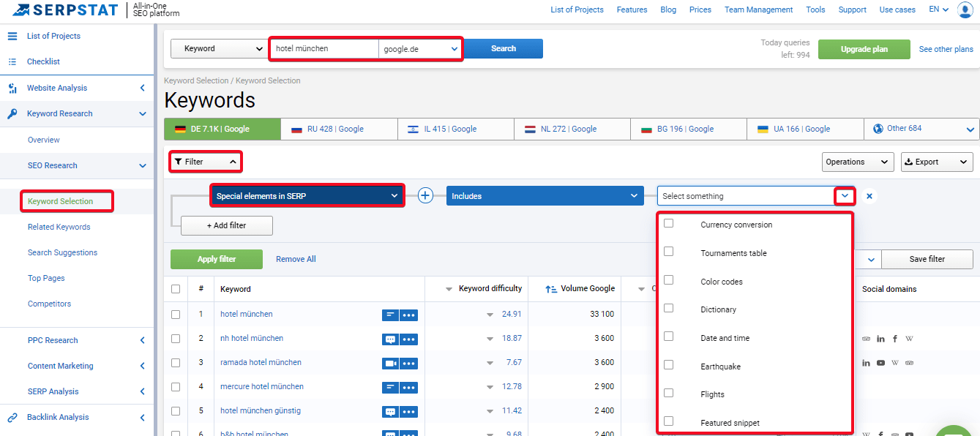This screenshot has height=436, width=980.
Task: Check the Featured snippet option
Action: coord(668,421)
